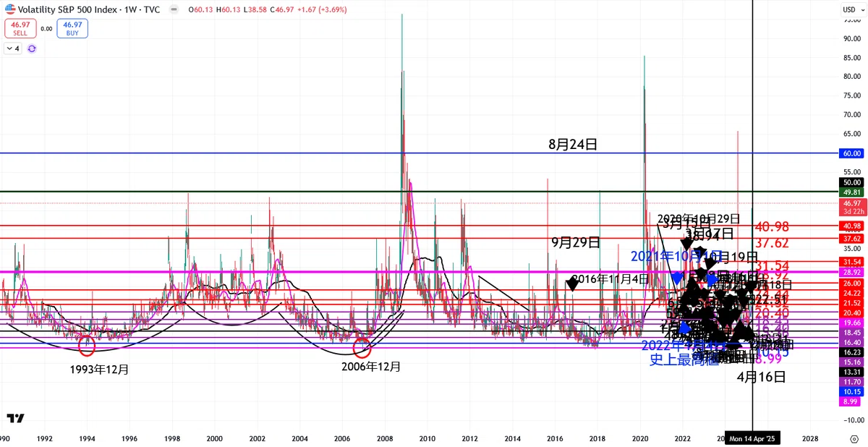Click the 95.00 price scale tick label
The height and width of the screenshot is (447, 868).
click(x=851, y=20)
